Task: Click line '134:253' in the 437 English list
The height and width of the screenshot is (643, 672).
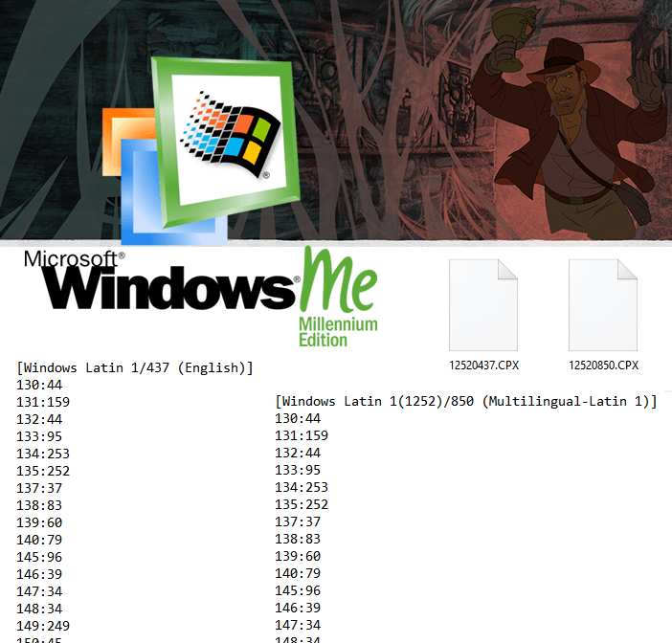Action: click(x=43, y=454)
